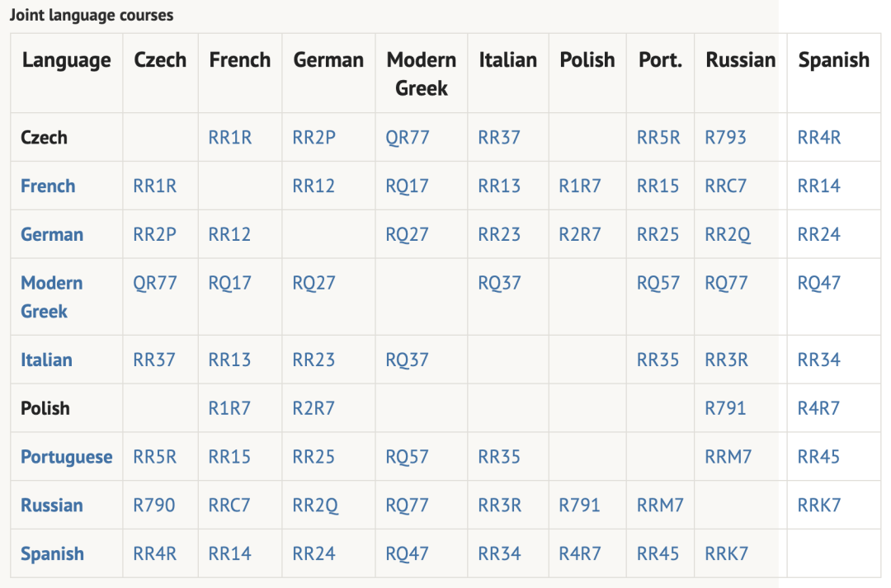Open the Spanish language row link
The height and width of the screenshot is (588, 891).
tap(52, 553)
